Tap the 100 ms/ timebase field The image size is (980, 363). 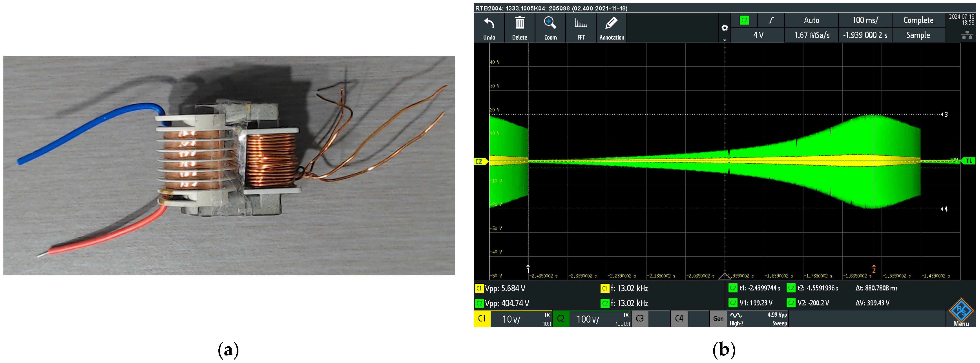coord(865,20)
